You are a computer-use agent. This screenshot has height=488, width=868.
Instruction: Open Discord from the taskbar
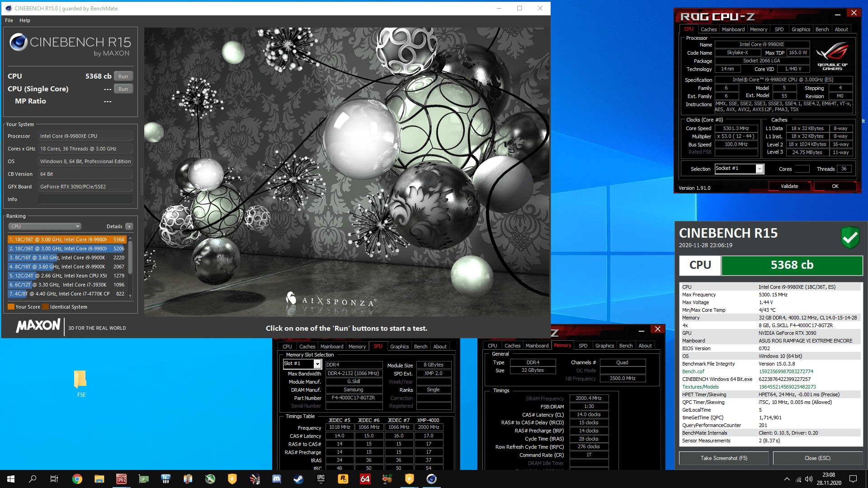click(277, 479)
